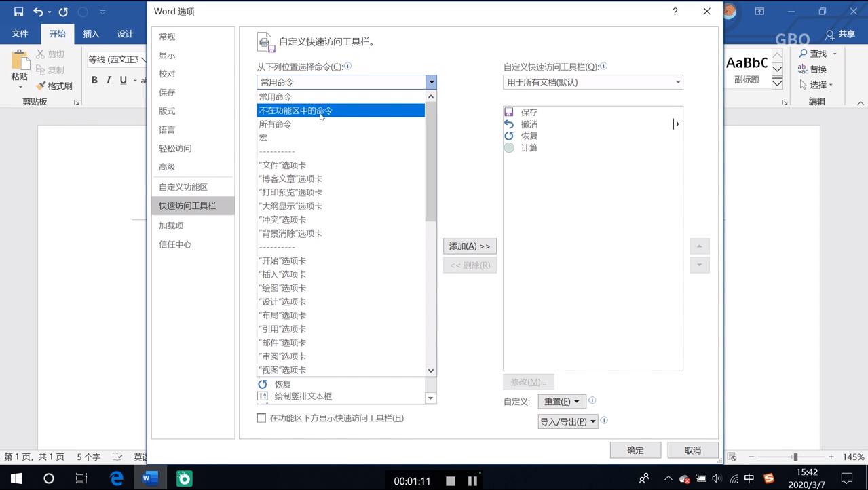Click the help question mark in the dialog

click(x=675, y=12)
